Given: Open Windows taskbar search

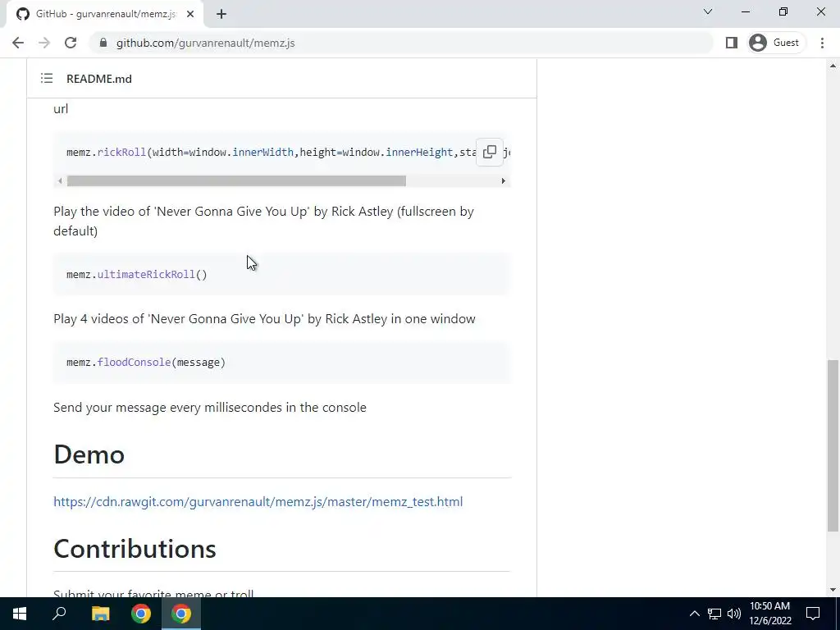Looking at the screenshot, I should [59, 614].
